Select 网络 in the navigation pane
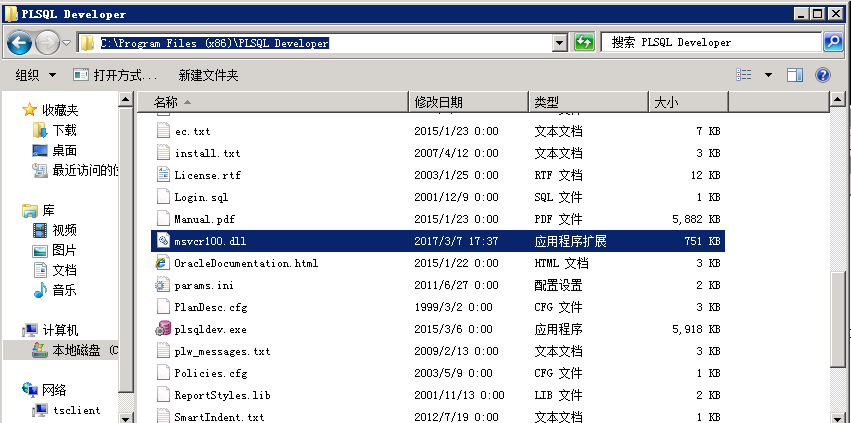The width and height of the screenshot is (851, 423). point(54,390)
